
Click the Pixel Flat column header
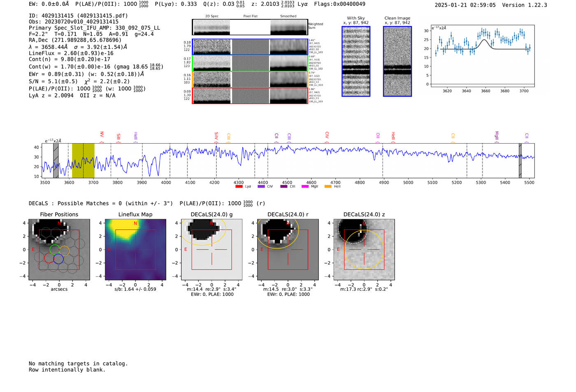pyautogui.click(x=251, y=16)
